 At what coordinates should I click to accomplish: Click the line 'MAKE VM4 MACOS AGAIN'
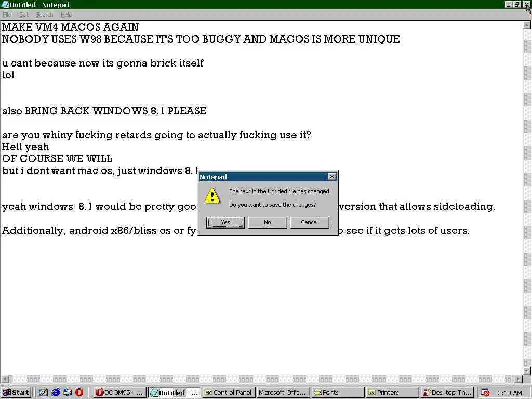click(70, 27)
